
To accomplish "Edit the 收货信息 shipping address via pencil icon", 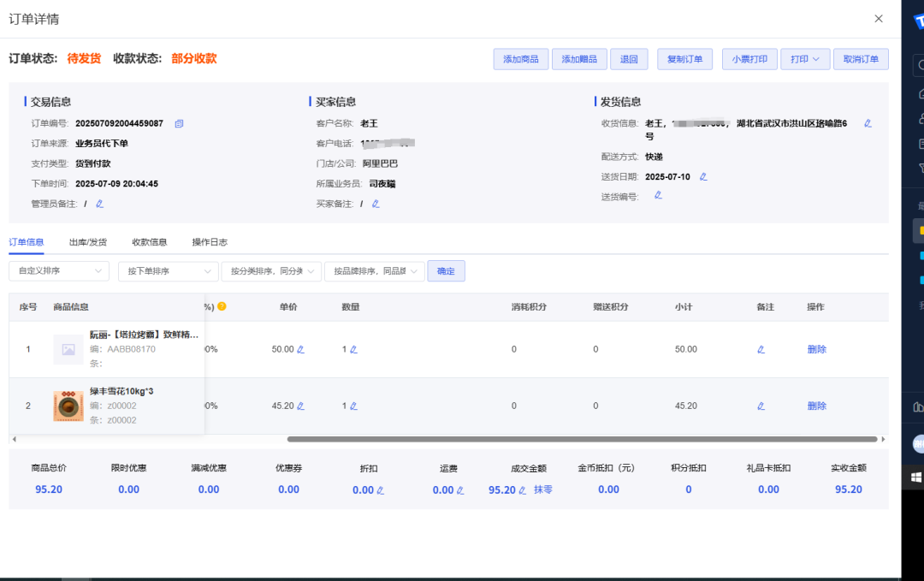I will coord(868,123).
